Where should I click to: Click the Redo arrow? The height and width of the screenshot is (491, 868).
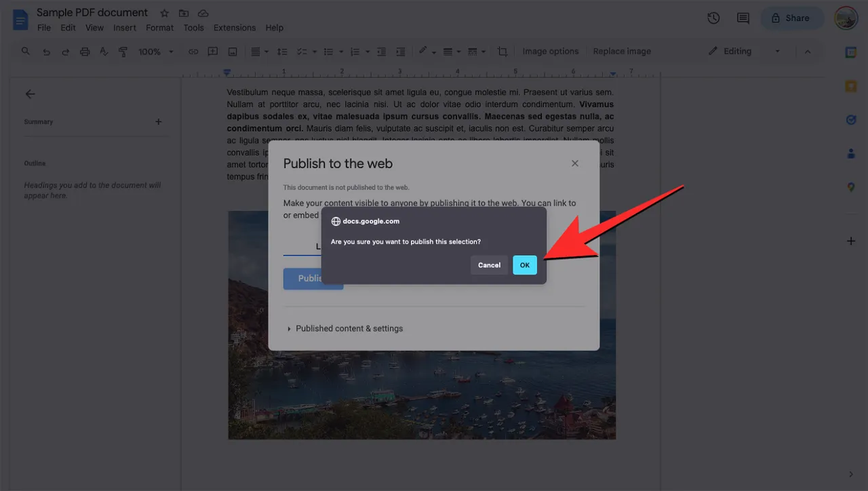click(65, 52)
